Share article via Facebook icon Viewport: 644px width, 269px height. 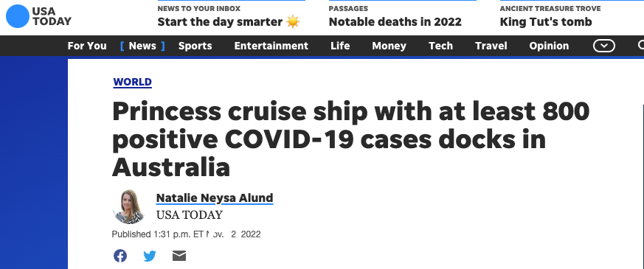(120, 256)
